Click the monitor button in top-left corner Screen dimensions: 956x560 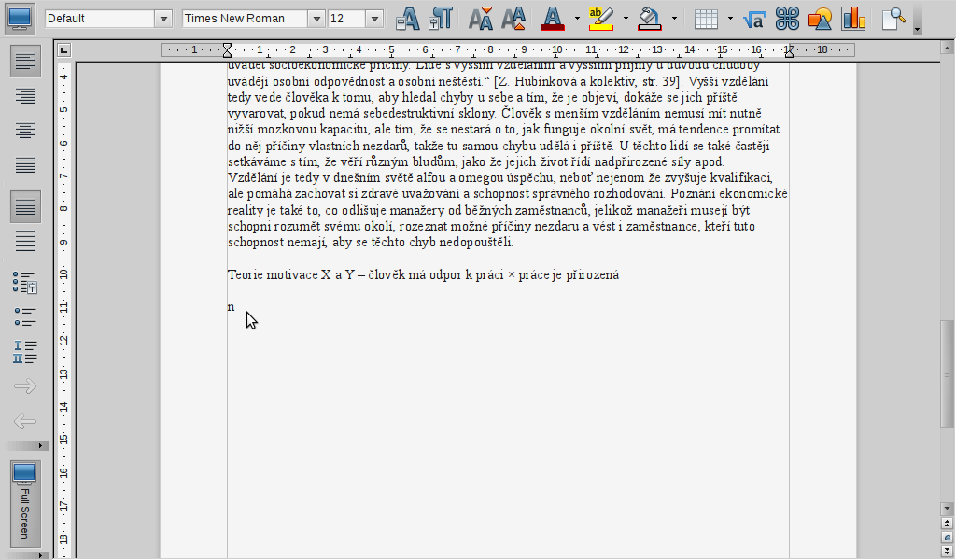tap(21, 18)
